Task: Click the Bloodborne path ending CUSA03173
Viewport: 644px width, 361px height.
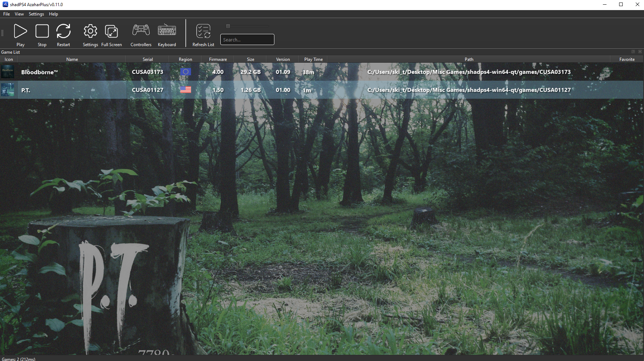Action: click(469, 72)
